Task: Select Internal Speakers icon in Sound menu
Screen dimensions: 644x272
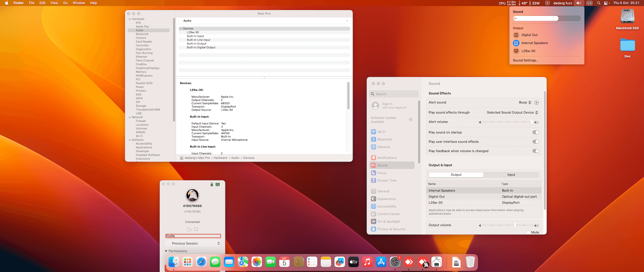Action: (516, 43)
